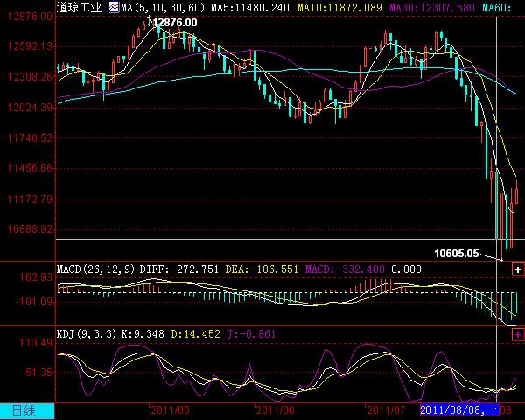Click the highlighted 2011/08/08 date label
This screenshot has width=525, height=420.
459,410
